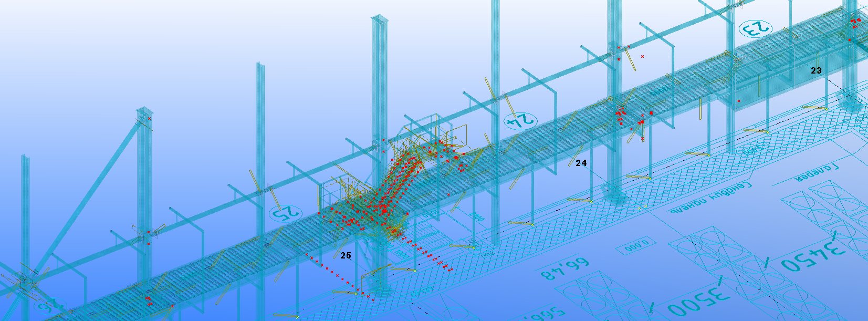Click the black grid label "23"
The height and width of the screenshot is (321, 868).
816,70
